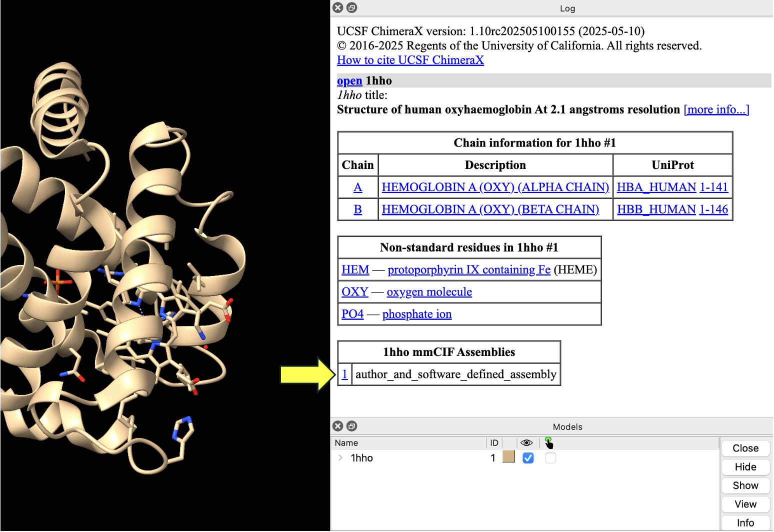The image size is (774, 532).
Task: Open the 1hho model color swatch
Action: (508, 457)
